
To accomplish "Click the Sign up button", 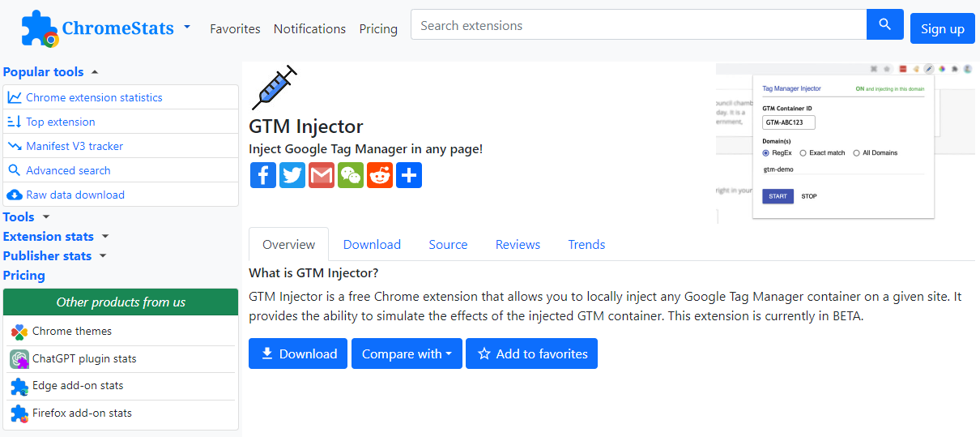I will (x=942, y=28).
